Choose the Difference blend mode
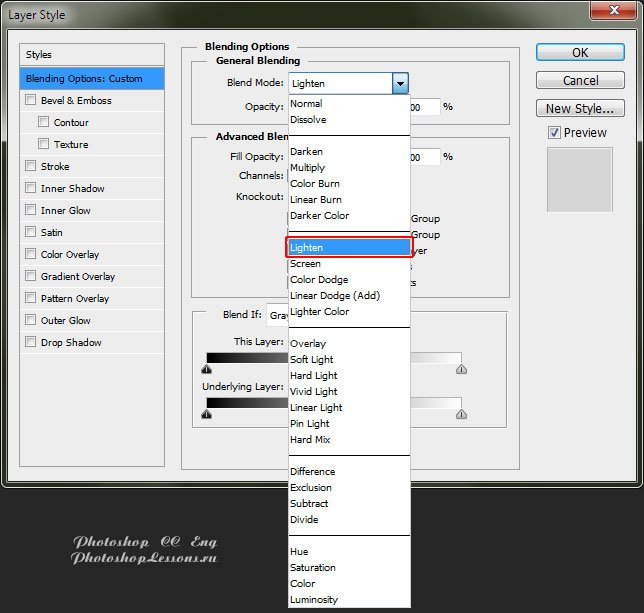The image size is (644, 613). click(312, 472)
